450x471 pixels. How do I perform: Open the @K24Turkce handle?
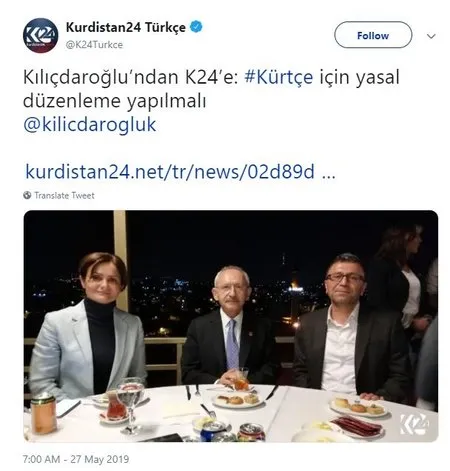point(94,45)
